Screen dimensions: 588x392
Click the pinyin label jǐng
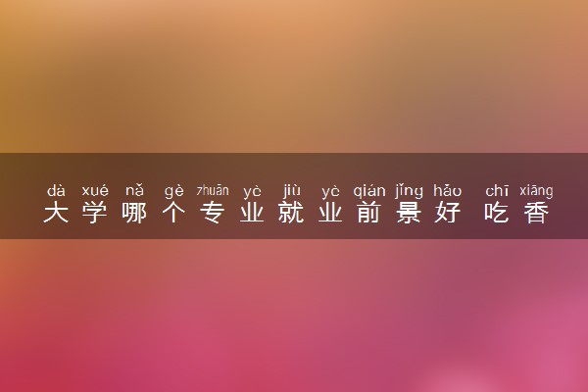(409, 191)
